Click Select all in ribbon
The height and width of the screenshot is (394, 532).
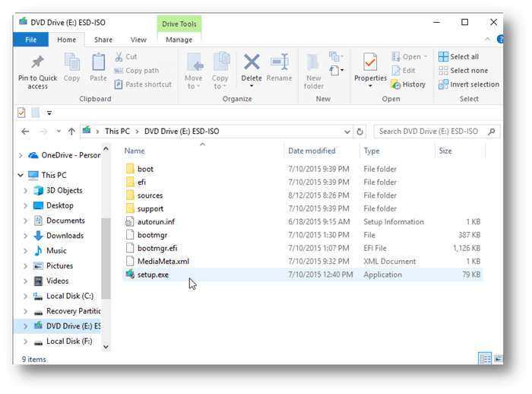point(459,57)
